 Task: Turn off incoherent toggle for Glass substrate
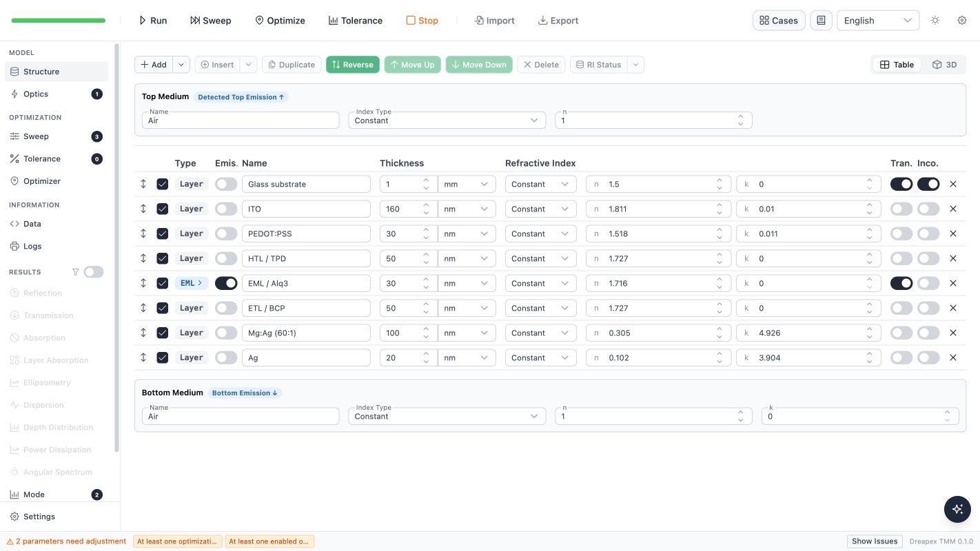click(928, 184)
